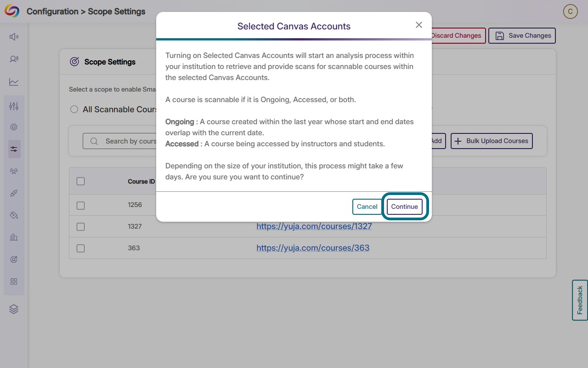Open the grid apps sidebar icon
This screenshot has height=368, width=588.
coord(14,282)
